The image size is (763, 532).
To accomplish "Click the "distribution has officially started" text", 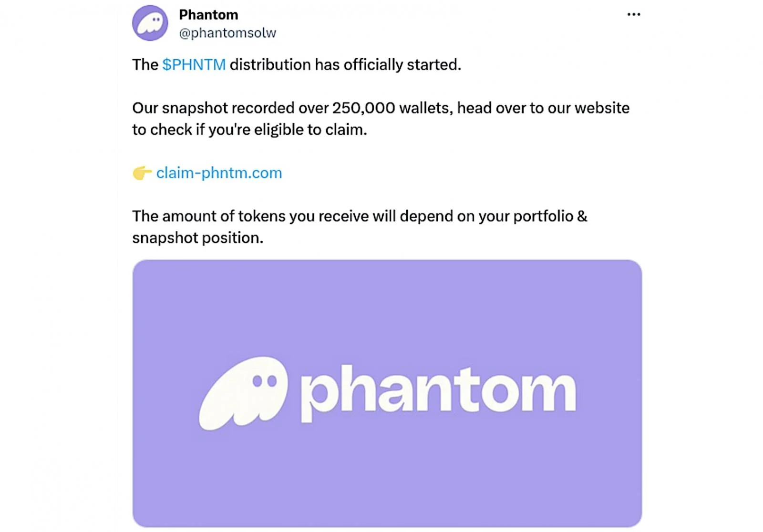I will 345,65.
